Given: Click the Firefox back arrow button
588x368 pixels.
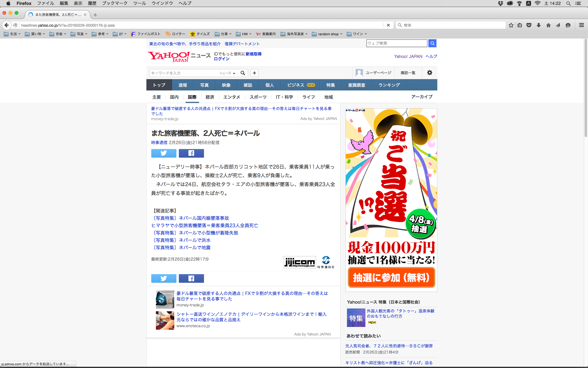Looking at the screenshot, I should coord(7,25).
